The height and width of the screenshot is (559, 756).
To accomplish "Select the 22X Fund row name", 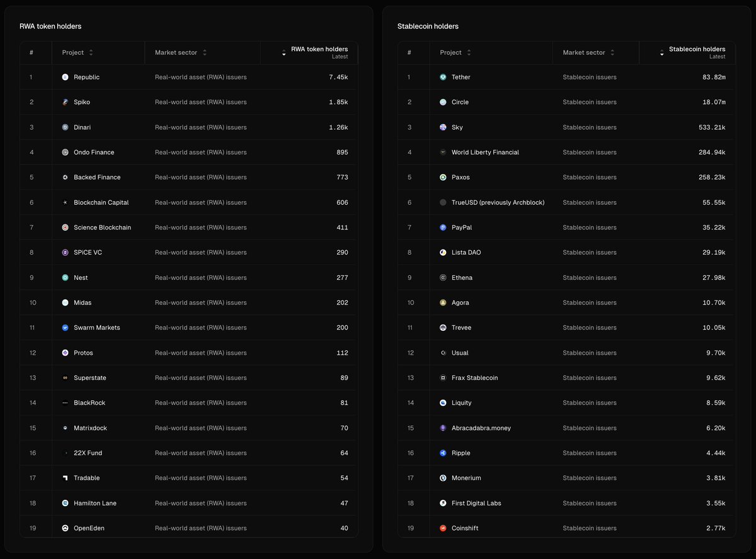I will [88, 453].
